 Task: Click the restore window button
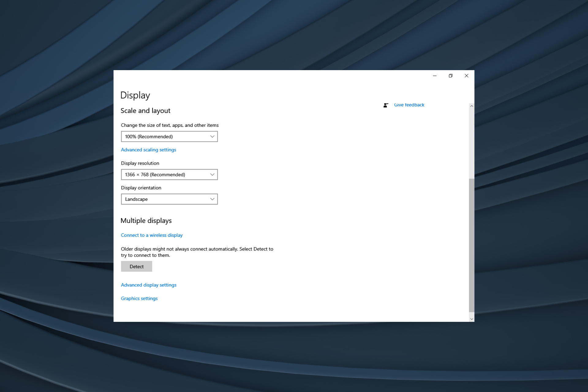[x=450, y=76]
